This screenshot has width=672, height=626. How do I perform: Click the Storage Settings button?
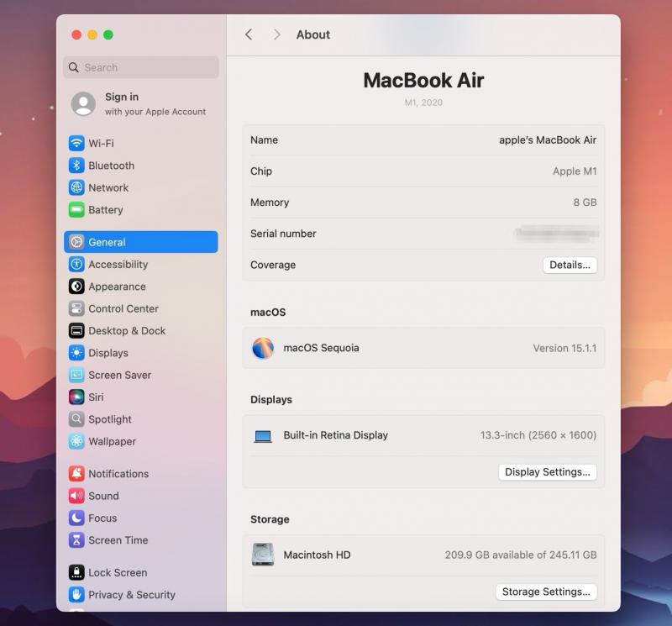click(x=546, y=592)
